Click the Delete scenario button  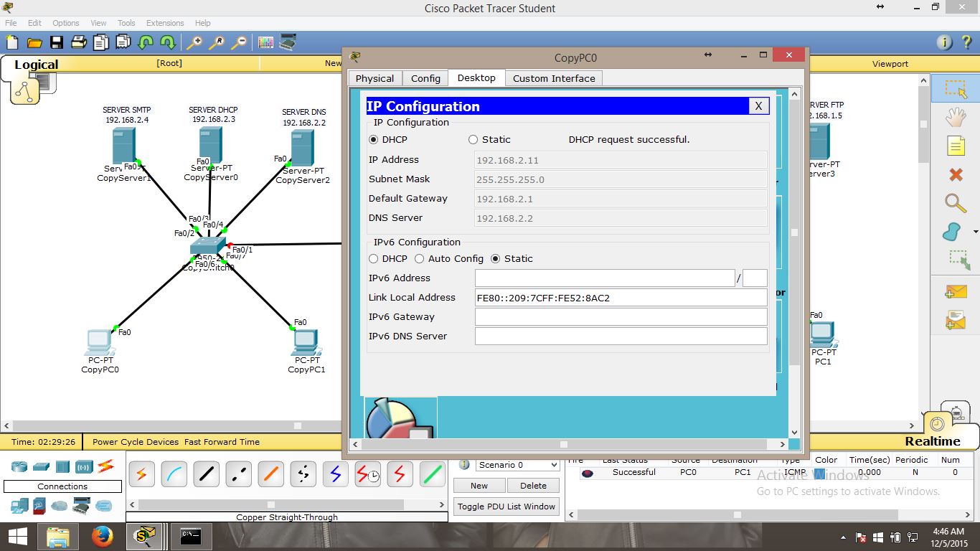click(533, 486)
